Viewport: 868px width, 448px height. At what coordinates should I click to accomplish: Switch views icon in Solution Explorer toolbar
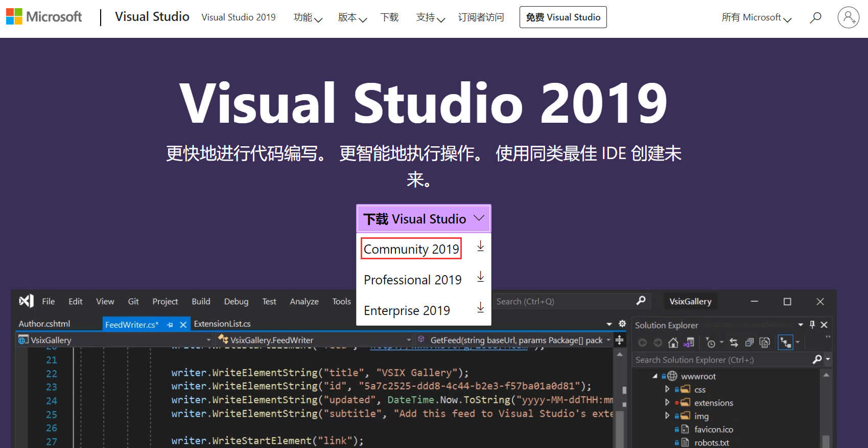[x=689, y=343]
